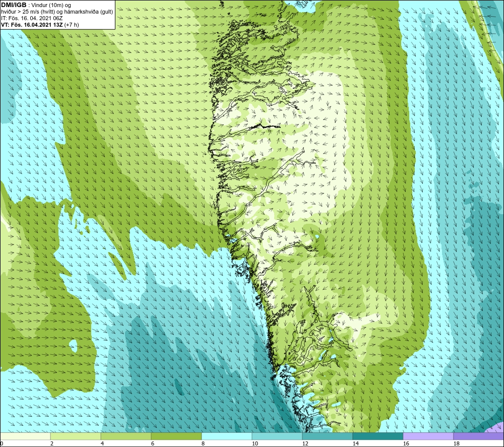Click the legend tick label '10'
This screenshot has width=504, height=447.
pyautogui.click(x=255, y=443)
